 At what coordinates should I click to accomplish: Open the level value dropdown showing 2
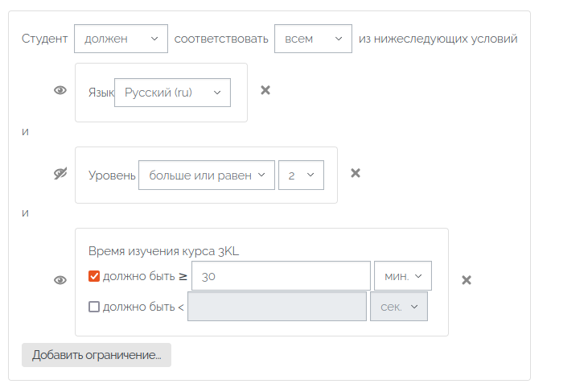click(301, 175)
